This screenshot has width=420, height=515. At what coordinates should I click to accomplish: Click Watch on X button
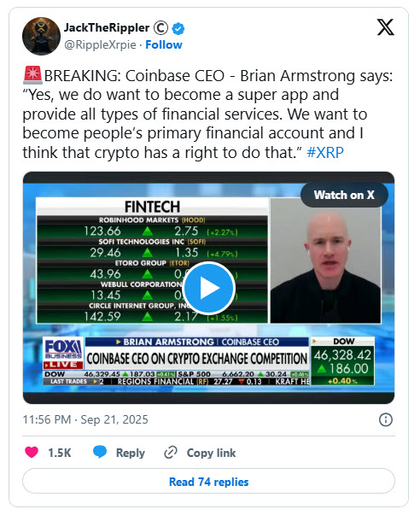click(x=344, y=195)
